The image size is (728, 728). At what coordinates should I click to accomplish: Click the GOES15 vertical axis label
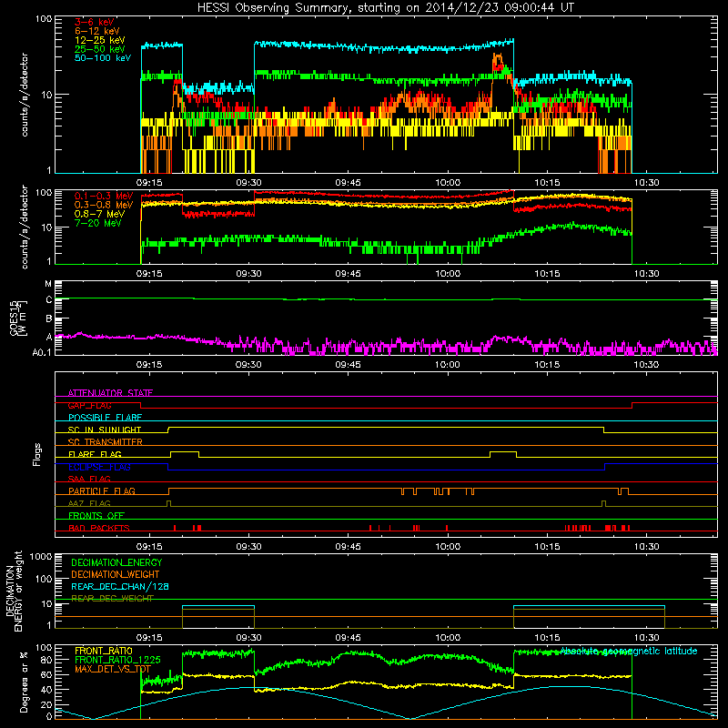(x=18, y=318)
